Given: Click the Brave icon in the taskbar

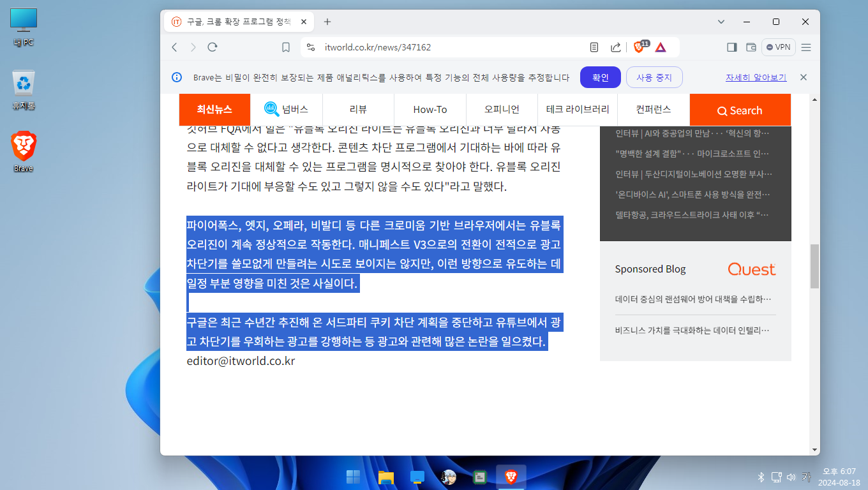Looking at the screenshot, I should click(x=511, y=477).
